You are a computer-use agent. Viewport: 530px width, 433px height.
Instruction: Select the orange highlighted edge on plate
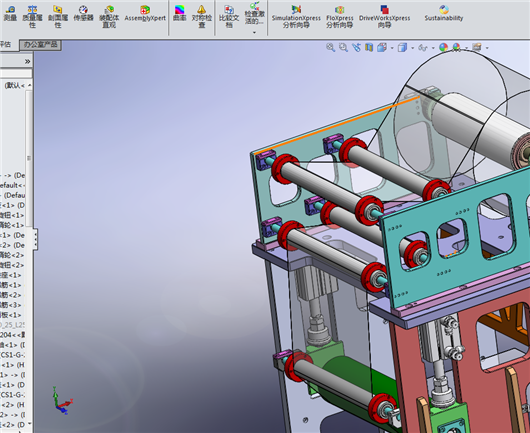click(337, 126)
